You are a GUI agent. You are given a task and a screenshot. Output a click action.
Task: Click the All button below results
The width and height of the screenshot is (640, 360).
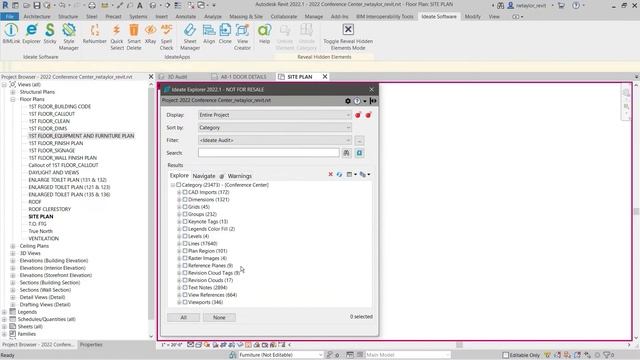pos(184,318)
